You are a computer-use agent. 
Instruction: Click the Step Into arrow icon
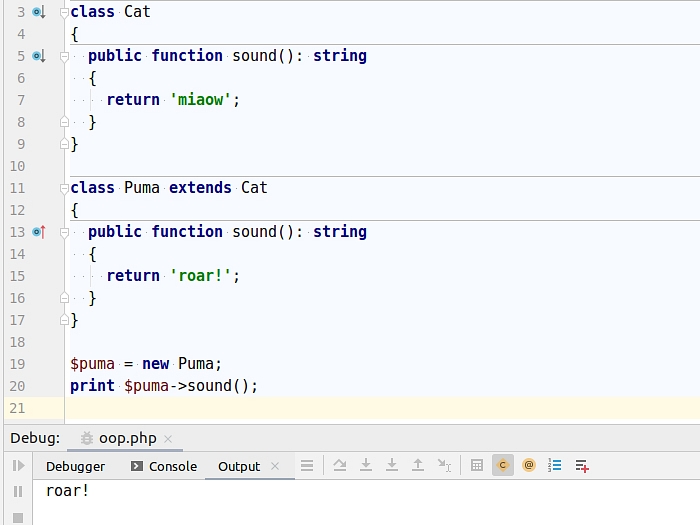pyautogui.click(x=366, y=466)
